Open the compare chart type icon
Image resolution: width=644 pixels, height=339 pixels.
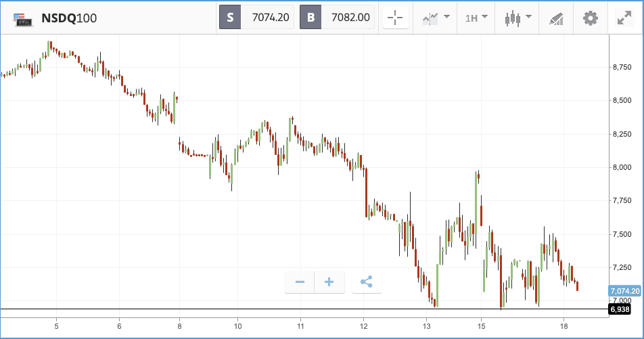click(x=430, y=18)
